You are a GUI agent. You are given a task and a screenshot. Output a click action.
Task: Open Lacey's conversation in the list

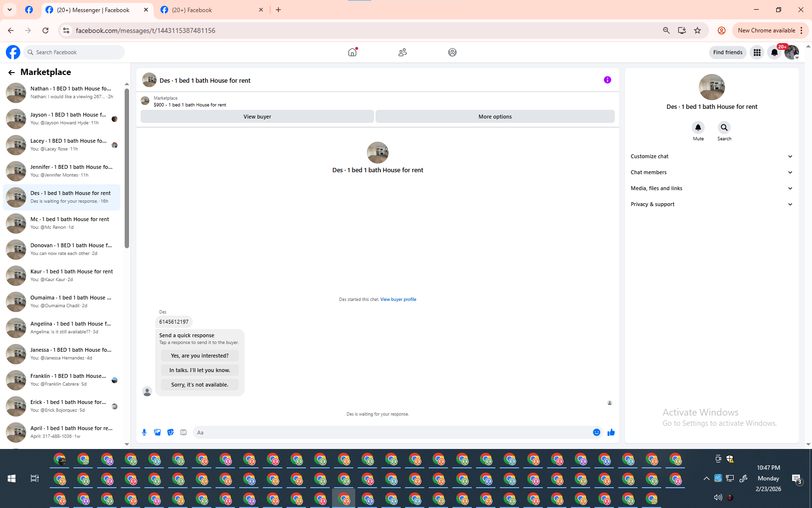point(62,145)
